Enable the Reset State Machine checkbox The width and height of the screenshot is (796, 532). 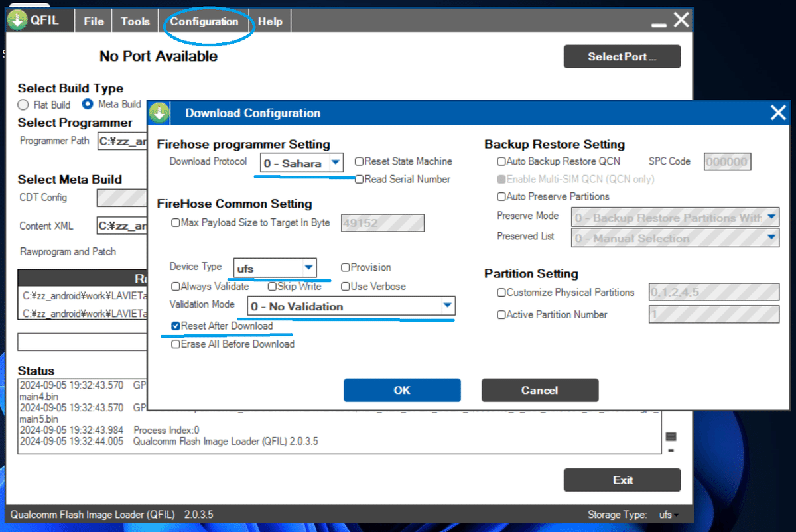tap(359, 161)
